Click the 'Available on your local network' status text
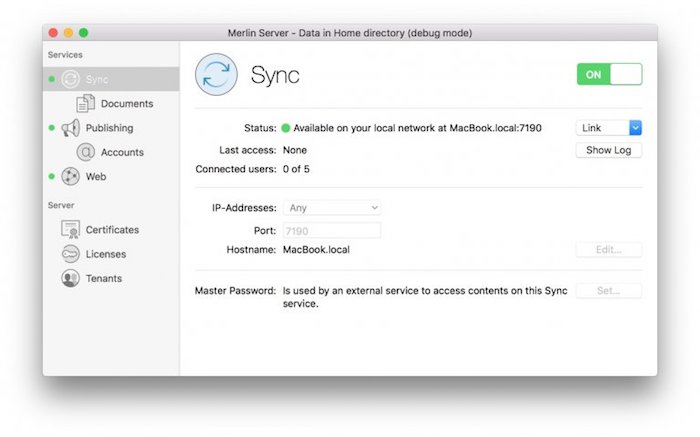The height and width of the screenshot is (437, 700). (x=417, y=128)
